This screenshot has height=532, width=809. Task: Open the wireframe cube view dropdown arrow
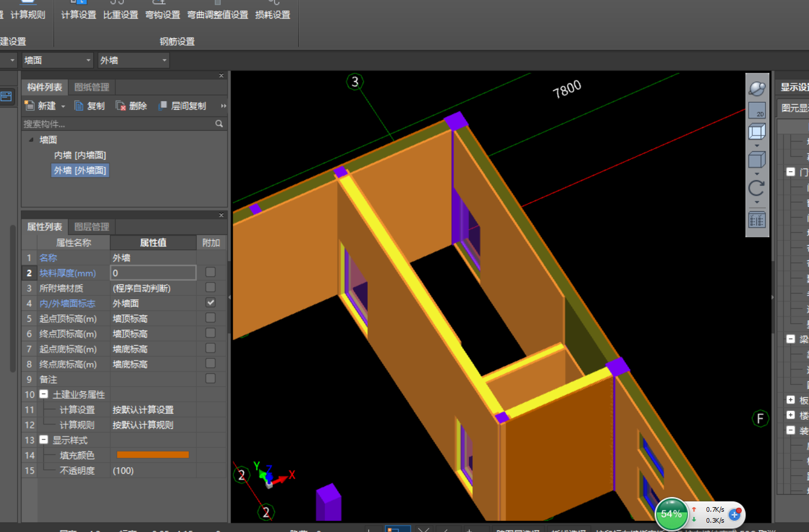(757, 145)
